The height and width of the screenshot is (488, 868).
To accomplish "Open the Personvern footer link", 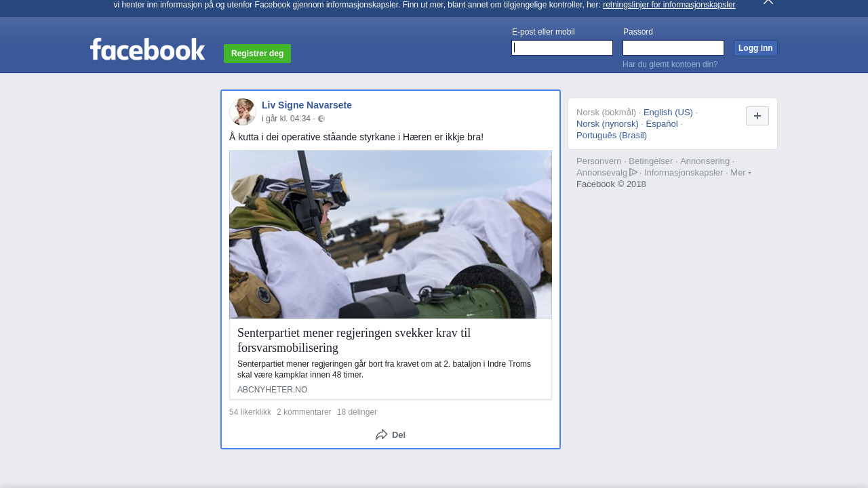I will coord(599,161).
